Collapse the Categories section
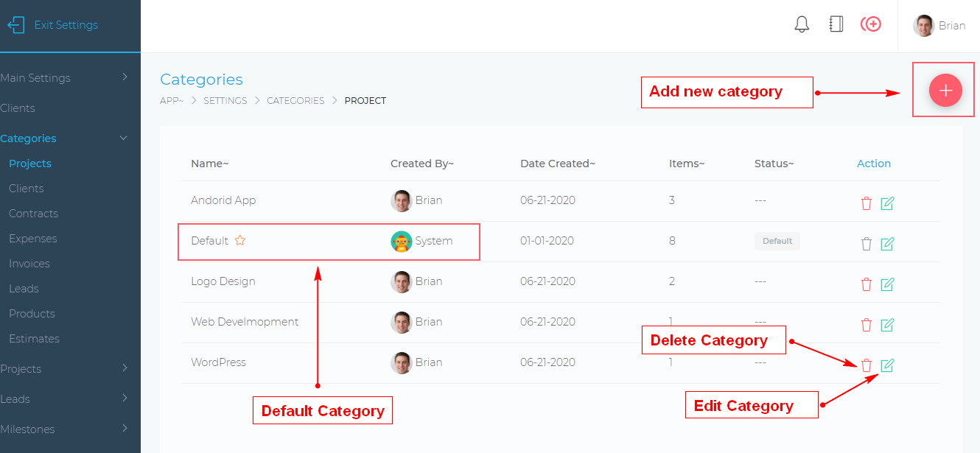 (28, 138)
